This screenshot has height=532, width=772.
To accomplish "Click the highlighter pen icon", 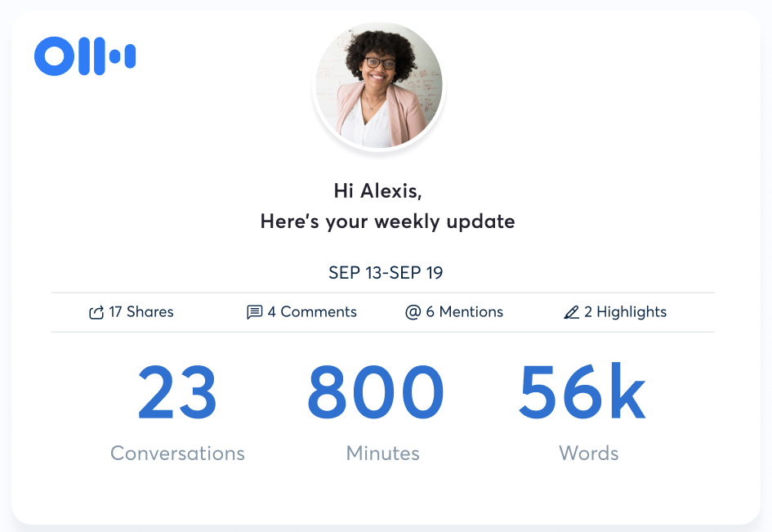I will click(571, 312).
